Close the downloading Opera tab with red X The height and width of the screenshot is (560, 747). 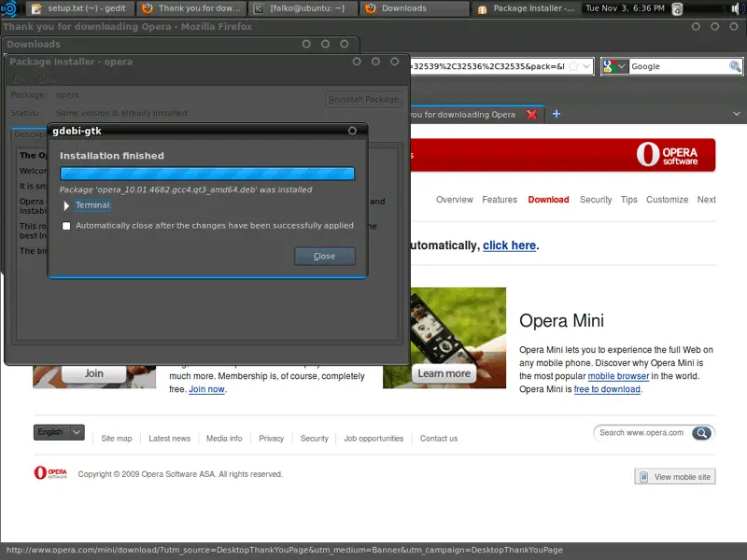pyautogui.click(x=531, y=114)
